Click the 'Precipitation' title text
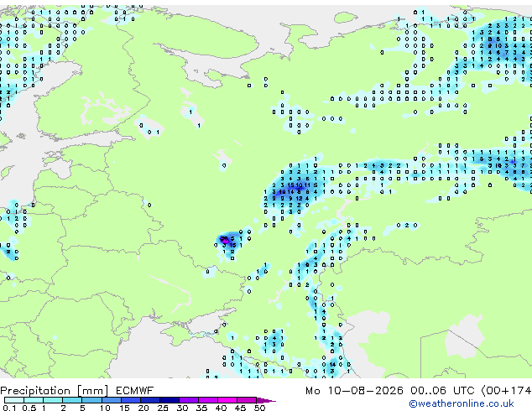 [35, 391]
